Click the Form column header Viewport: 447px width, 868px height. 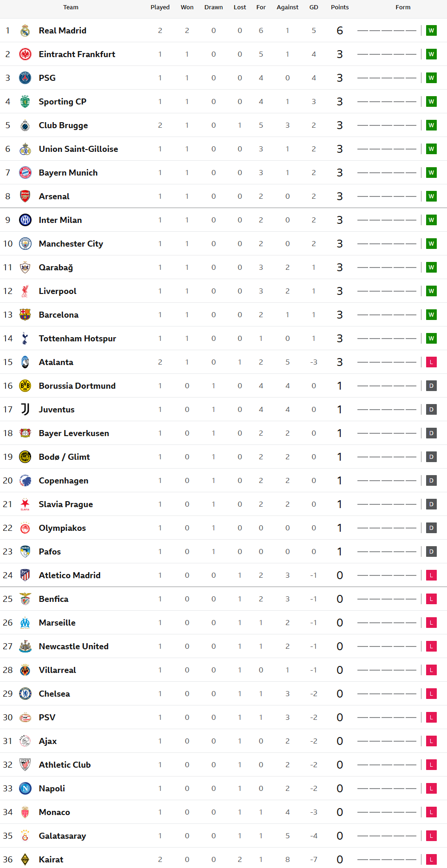[x=403, y=7]
